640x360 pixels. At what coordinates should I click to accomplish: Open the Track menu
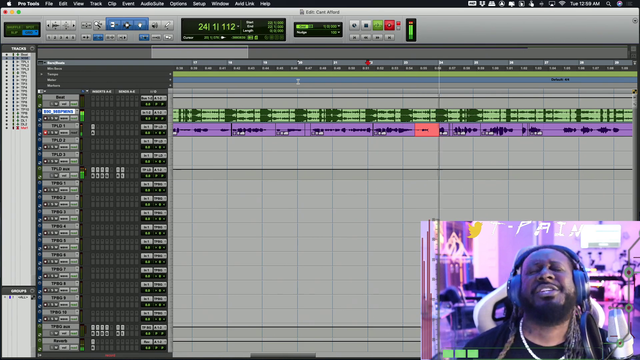[x=96, y=4]
